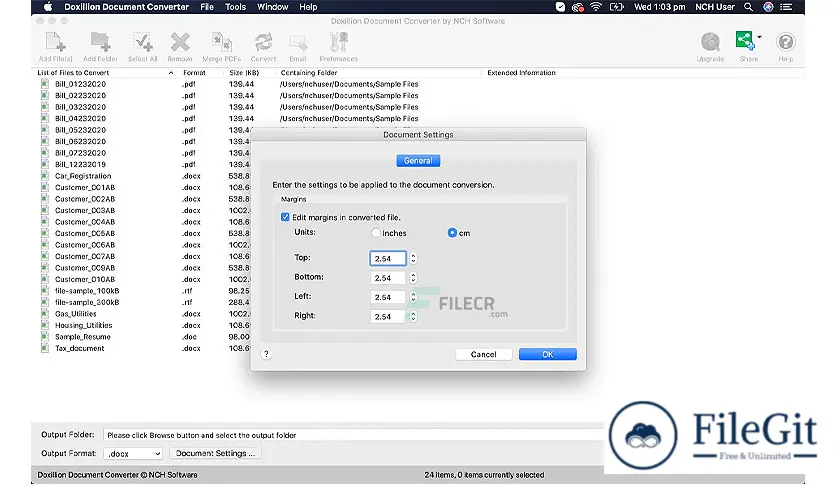This screenshot has height=484, width=836.
Task: Click the Format column header
Action: click(x=194, y=72)
